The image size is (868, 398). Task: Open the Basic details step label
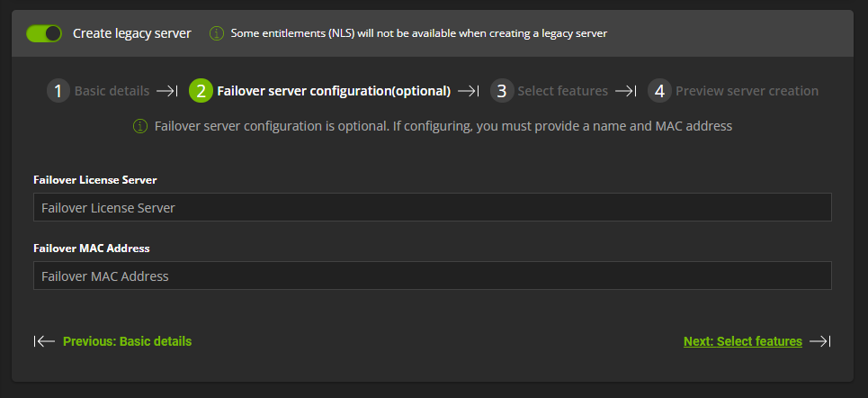coord(112,91)
